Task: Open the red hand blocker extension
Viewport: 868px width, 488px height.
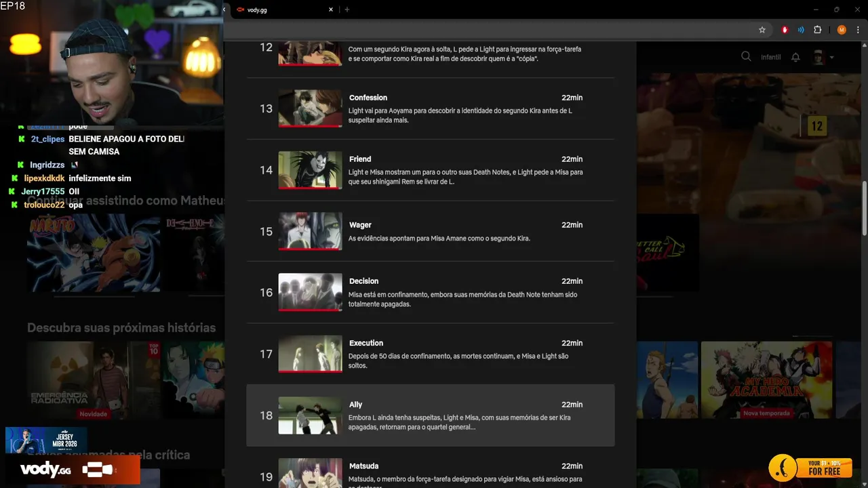Action: point(785,30)
